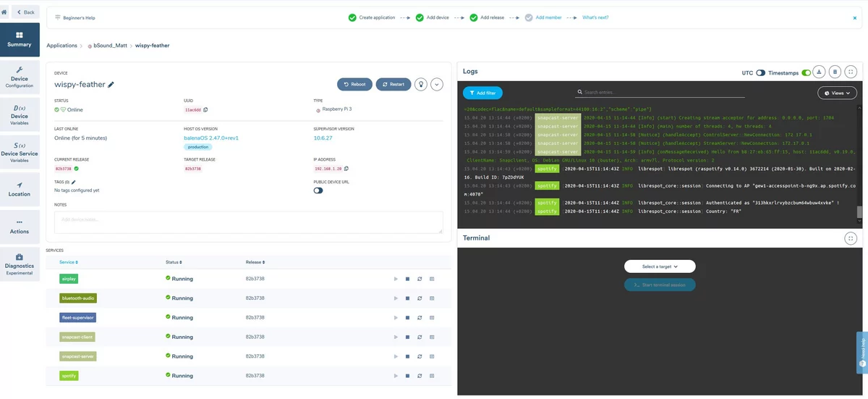The width and height of the screenshot is (868, 399).
Task: Click into the device notes field
Action: tap(248, 222)
